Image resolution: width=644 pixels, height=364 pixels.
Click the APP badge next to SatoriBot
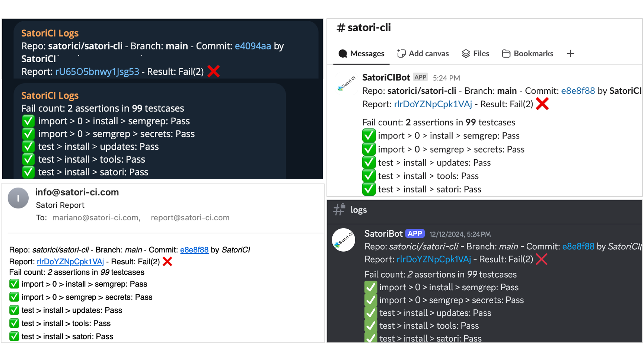point(415,234)
